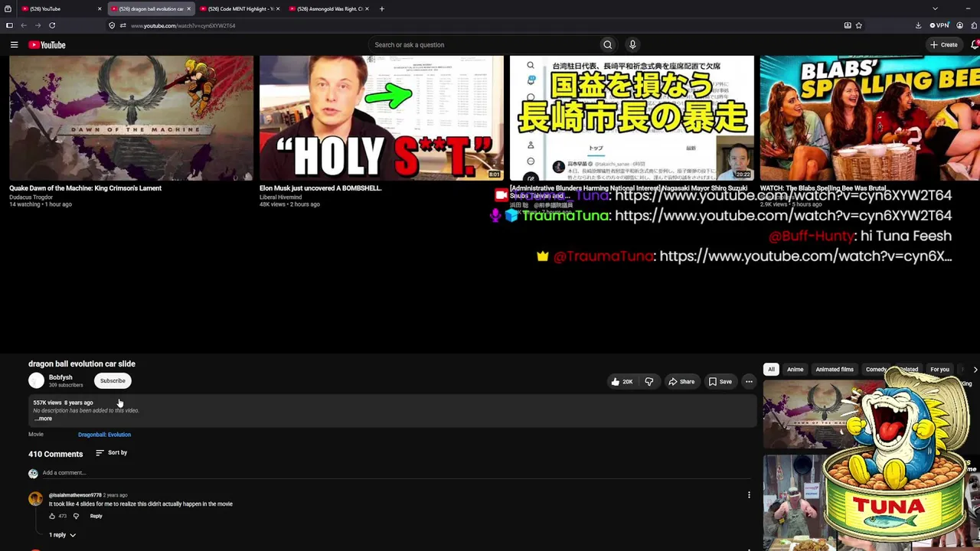
Task: Open the Sort by comments menu
Action: click(112, 452)
